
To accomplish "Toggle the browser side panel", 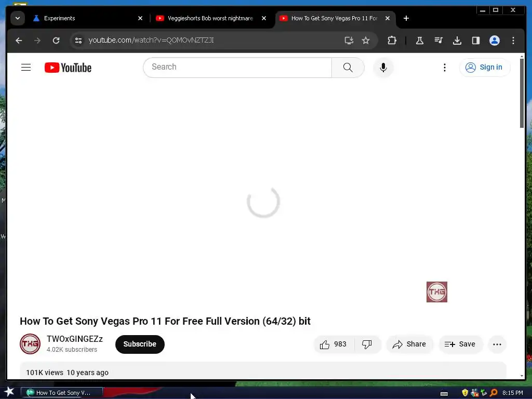I will pyautogui.click(x=476, y=41).
